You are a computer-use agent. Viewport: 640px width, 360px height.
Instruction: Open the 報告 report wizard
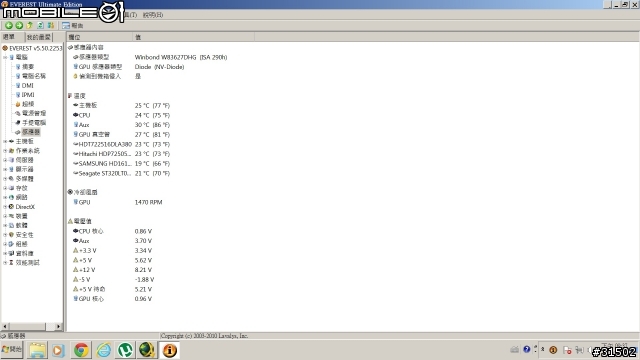click(x=73, y=25)
